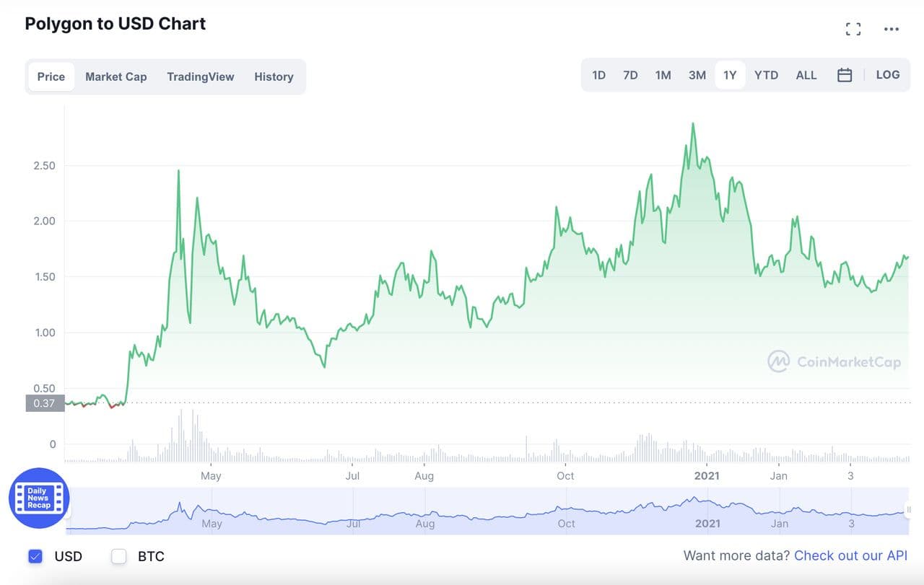
Task: Grab the right range slider handle
Action: [908, 510]
